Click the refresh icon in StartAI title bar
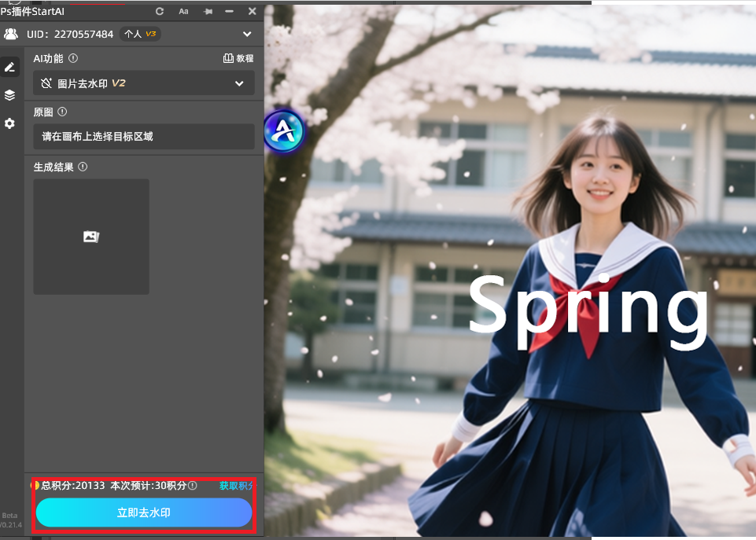The height and width of the screenshot is (540, 756). 160,11
